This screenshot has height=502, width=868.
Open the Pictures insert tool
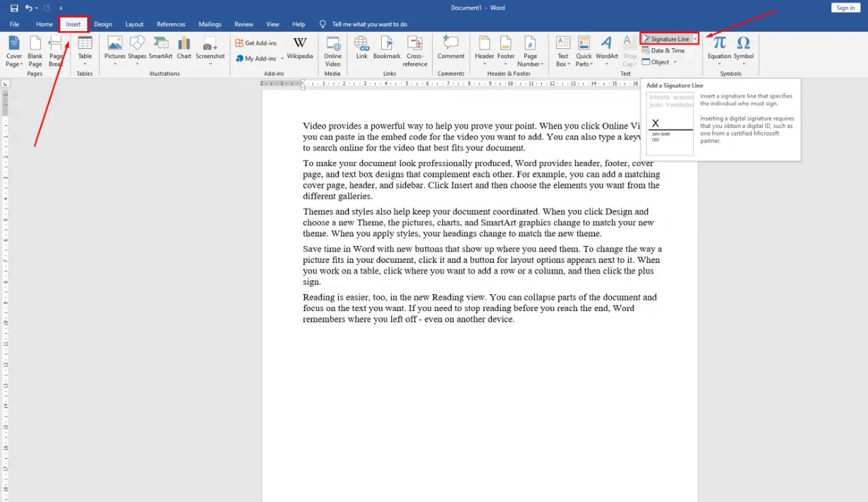tap(115, 47)
